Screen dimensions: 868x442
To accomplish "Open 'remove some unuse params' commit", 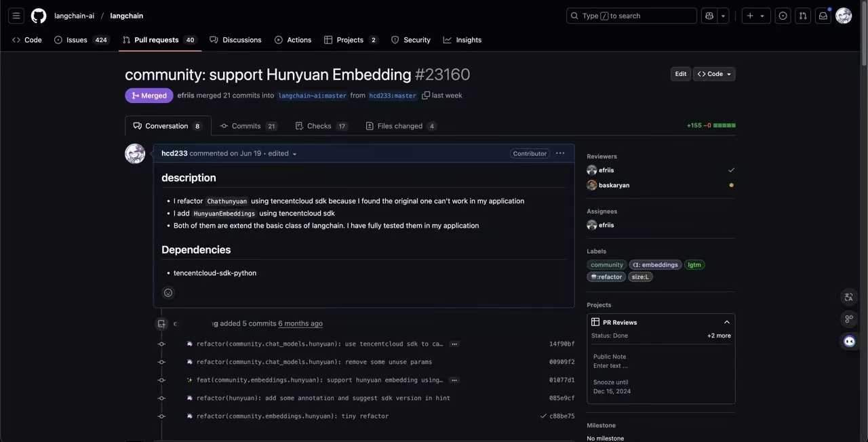I will click(314, 362).
